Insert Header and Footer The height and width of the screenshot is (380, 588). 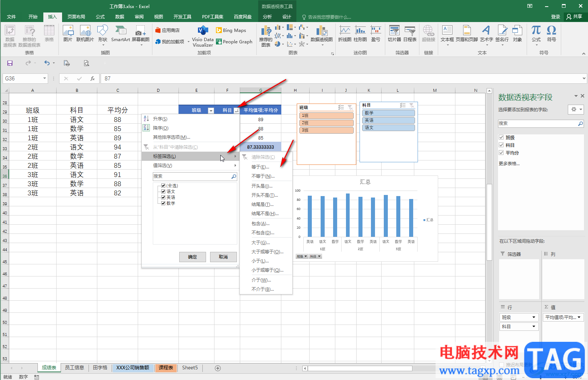click(x=467, y=33)
